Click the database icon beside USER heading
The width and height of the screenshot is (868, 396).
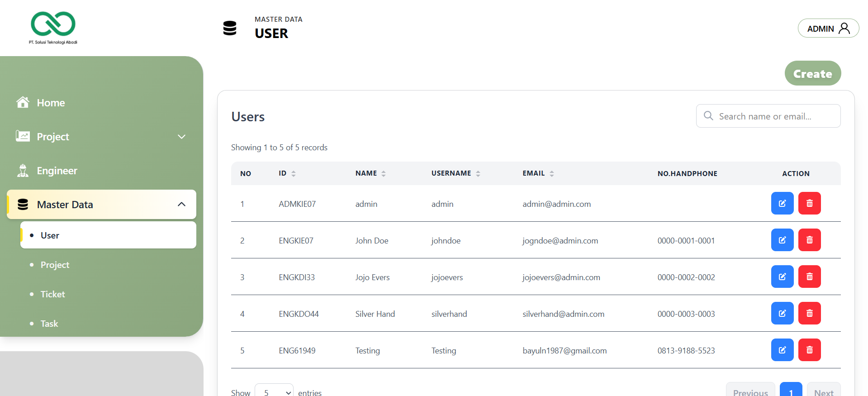[230, 28]
